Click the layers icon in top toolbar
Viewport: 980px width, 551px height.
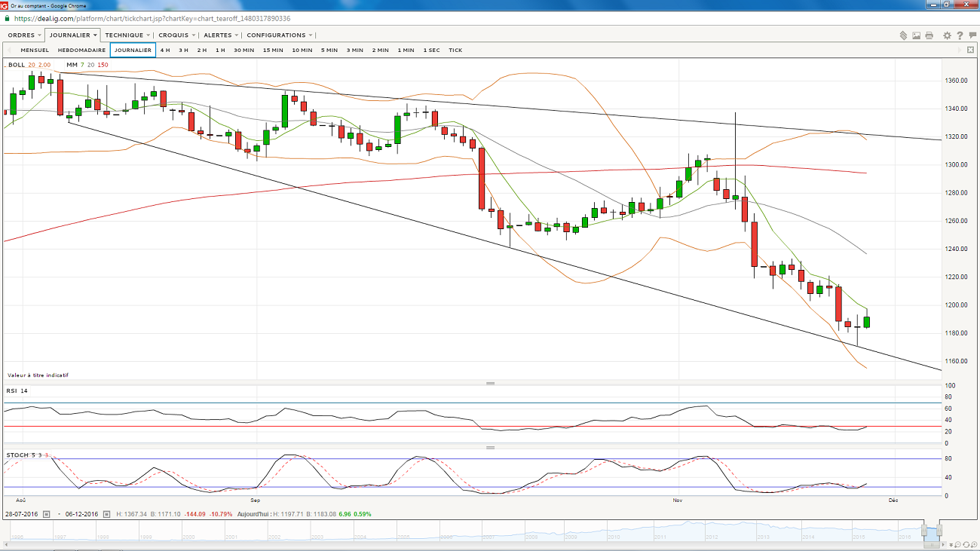pyautogui.click(x=903, y=35)
